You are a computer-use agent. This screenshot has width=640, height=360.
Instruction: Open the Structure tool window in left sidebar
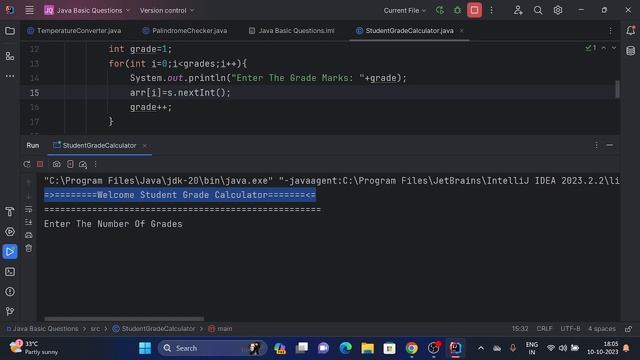coord(10,56)
